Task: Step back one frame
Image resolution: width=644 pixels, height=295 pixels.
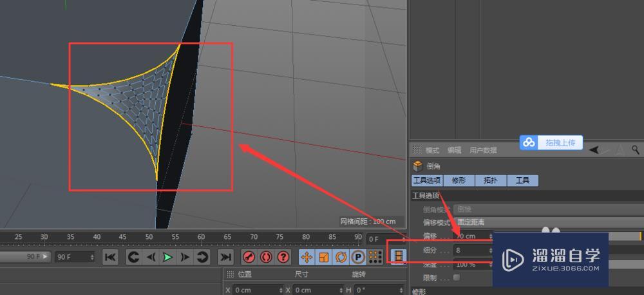Action: click(x=150, y=257)
